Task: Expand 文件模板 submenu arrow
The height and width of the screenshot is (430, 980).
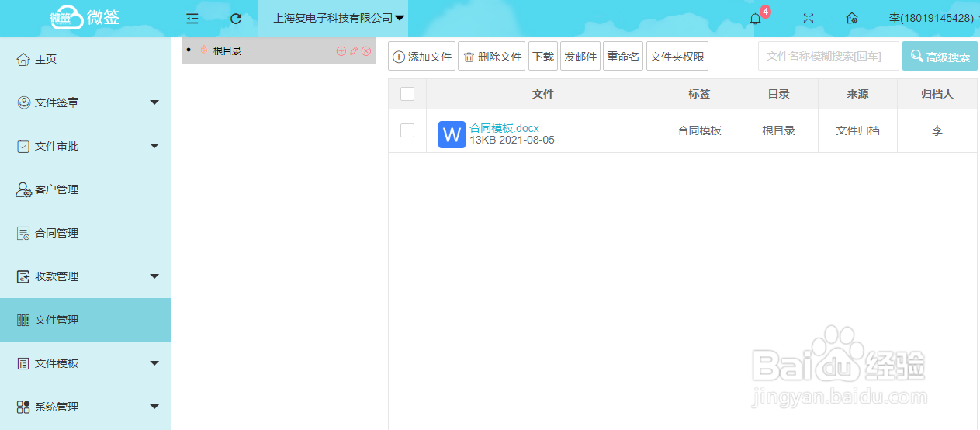Action: [154, 363]
